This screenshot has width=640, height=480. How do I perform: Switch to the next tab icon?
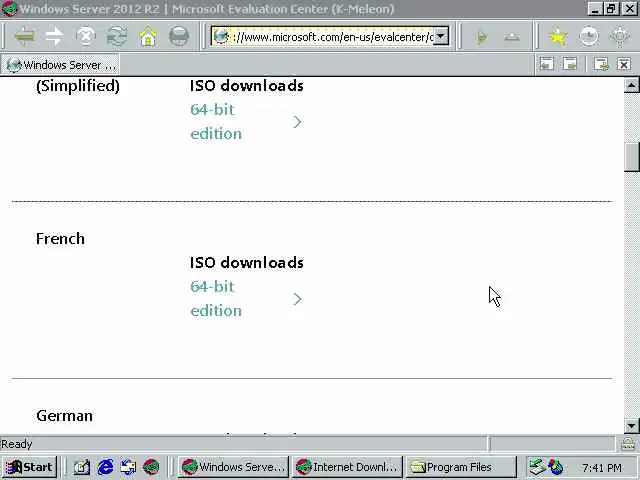click(570, 64)
